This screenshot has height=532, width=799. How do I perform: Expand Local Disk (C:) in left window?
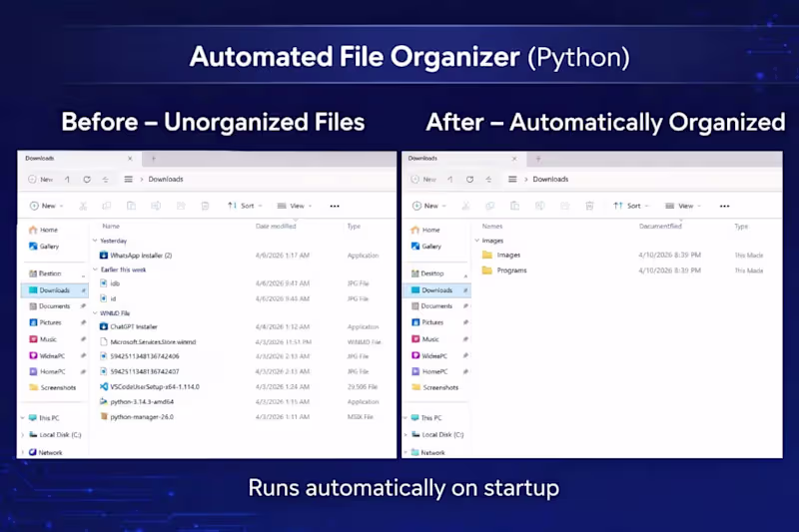click(22, 435)
